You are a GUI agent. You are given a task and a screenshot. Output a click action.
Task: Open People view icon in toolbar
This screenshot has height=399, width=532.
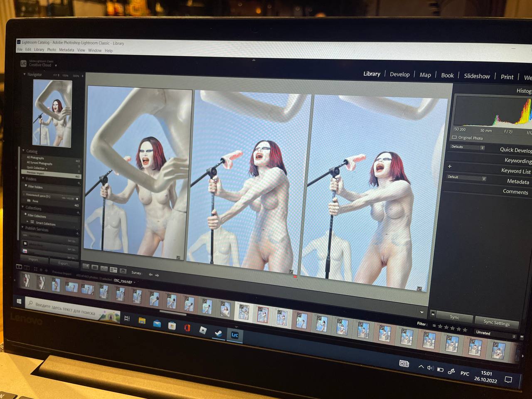tap(123, 271)
